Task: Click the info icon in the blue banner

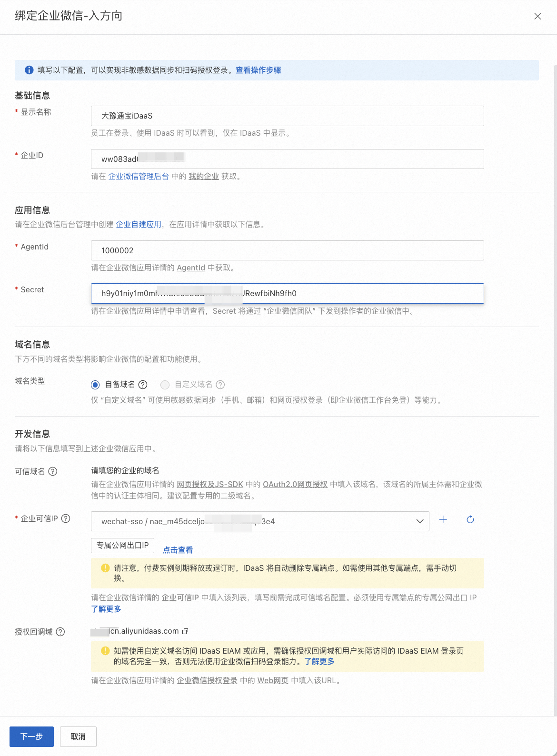Action: 29,70
